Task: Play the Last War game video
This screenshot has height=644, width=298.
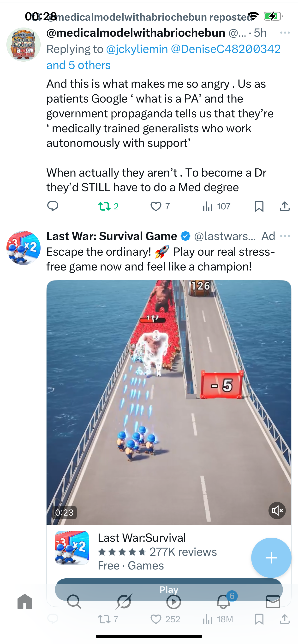Action: pyautogui.click(x=169, y=402)
